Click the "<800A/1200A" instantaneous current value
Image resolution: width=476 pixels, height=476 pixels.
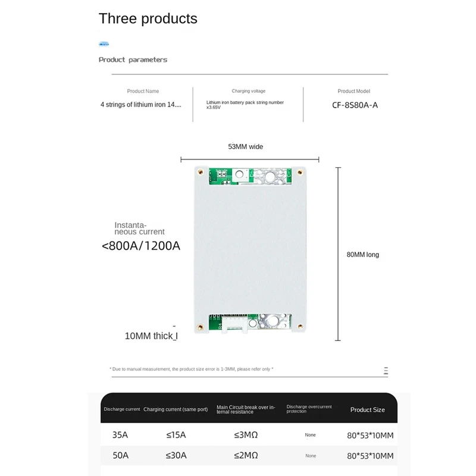tap(141, 246)
